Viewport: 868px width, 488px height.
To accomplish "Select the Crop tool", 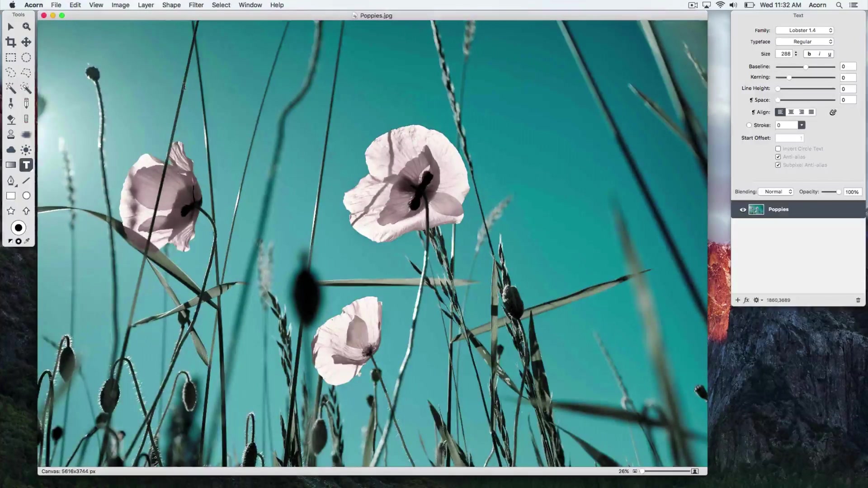I will pos(11,42).
